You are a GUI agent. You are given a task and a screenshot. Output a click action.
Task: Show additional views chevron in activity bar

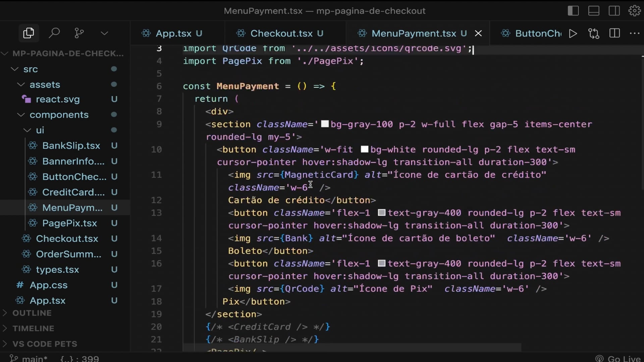tap(104, 33)
